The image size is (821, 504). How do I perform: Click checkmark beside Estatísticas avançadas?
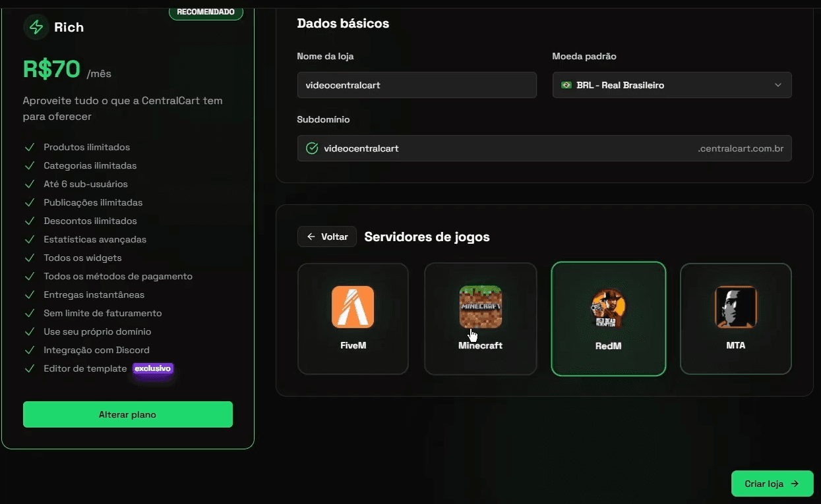coord(30,239)
